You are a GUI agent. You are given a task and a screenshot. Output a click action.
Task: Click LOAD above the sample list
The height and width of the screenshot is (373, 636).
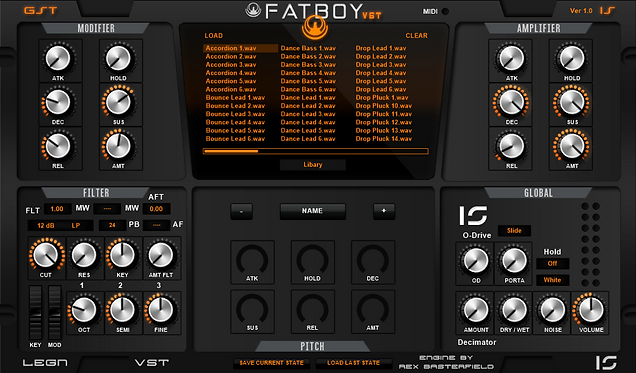214,36
